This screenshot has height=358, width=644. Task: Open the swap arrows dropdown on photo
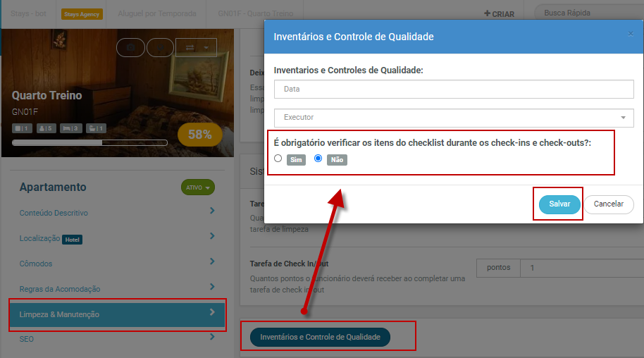196,48
